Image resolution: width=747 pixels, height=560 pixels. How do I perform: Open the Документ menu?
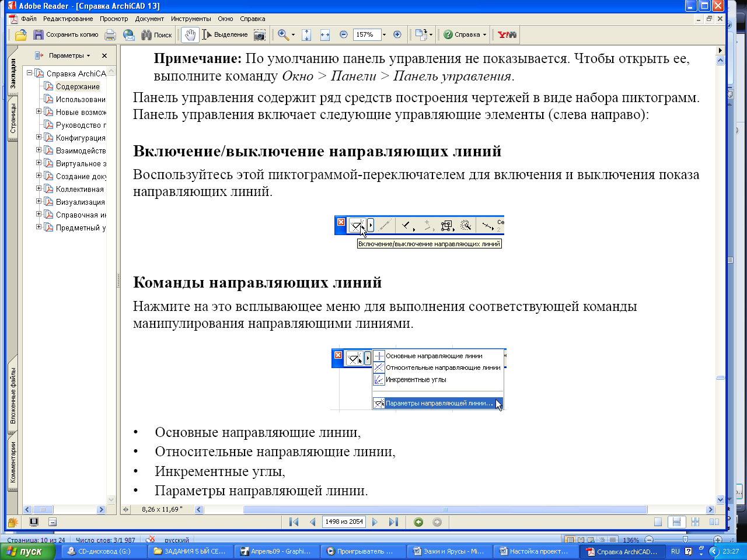(150, 19)
